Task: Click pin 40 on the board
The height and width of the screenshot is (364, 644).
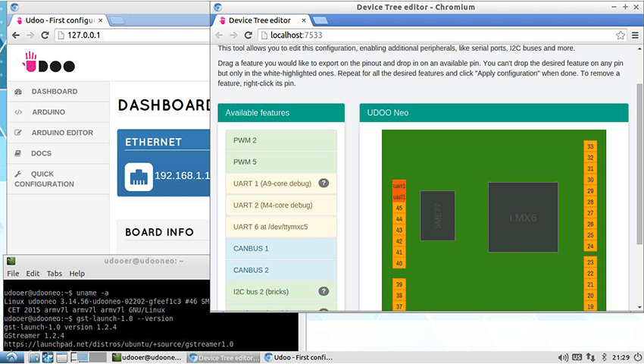Action: [399, 263]
